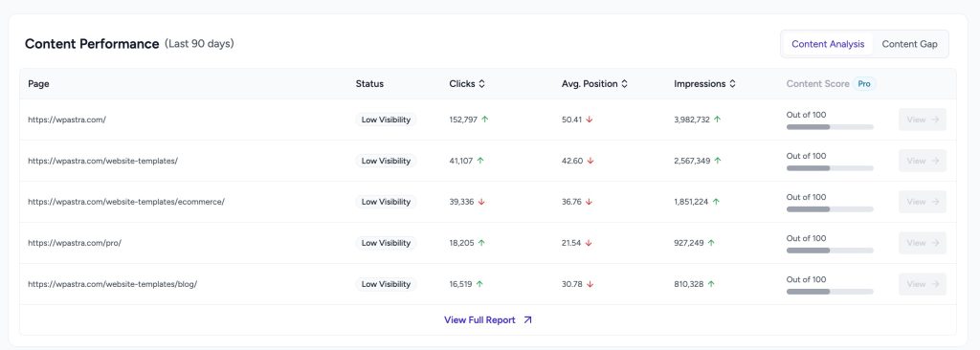
Task: Open the https://wpastra.com/website-templates/blog/ page link
Action: [113, 284]
